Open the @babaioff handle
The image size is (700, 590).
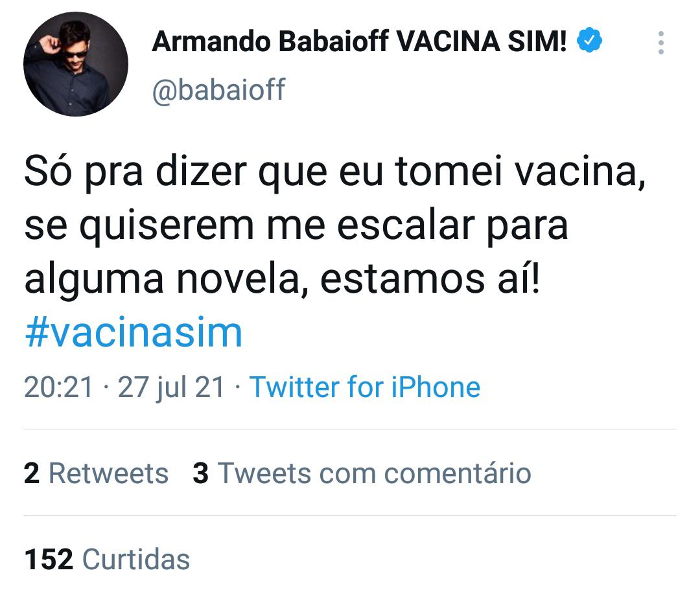(x=218, y=89)
